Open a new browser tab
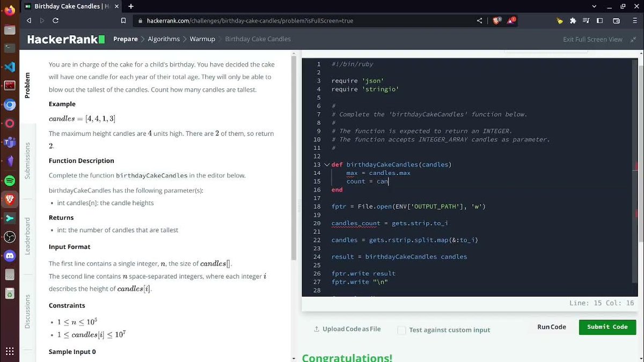Viewport: 644px width, 362px height. point(130,6)
